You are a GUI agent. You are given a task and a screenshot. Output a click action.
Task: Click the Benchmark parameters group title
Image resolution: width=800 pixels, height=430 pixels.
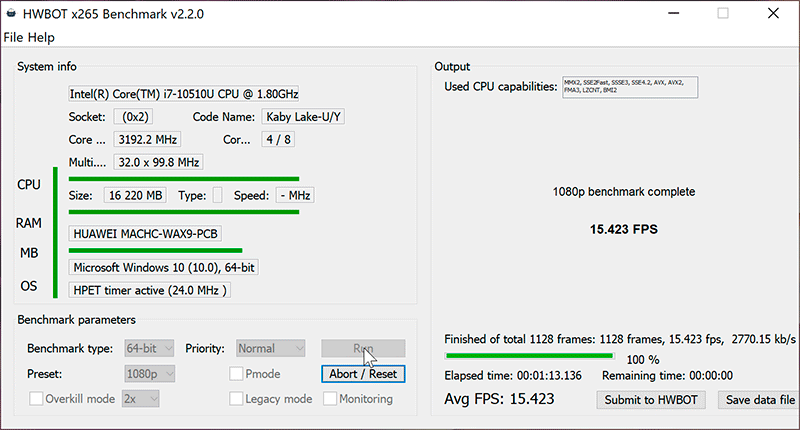[x=77, y=320]
